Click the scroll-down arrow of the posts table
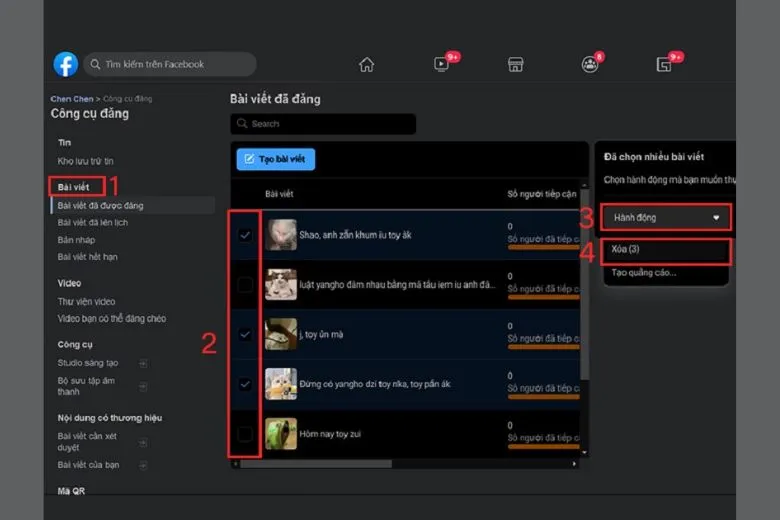 585,452
